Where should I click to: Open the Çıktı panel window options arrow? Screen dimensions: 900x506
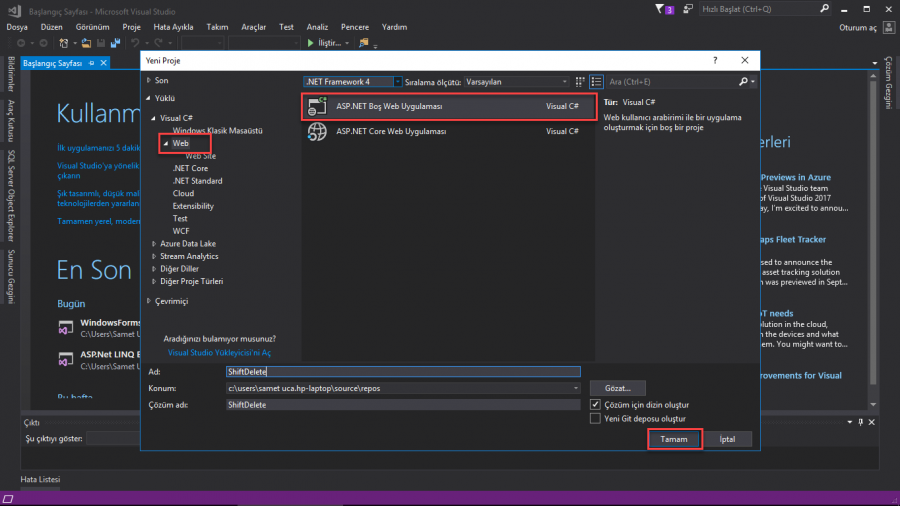pos(850,422)
